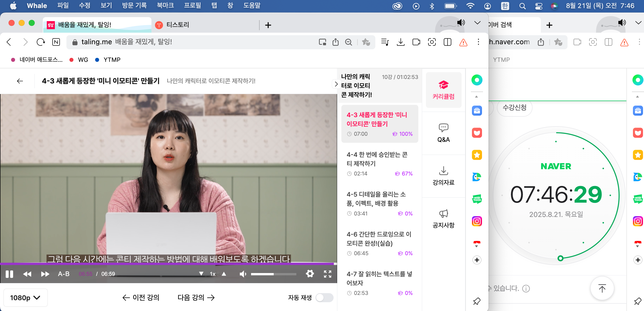Open the 북마크 menu in menu bar

pyautogui.click(x=165, y=6)
